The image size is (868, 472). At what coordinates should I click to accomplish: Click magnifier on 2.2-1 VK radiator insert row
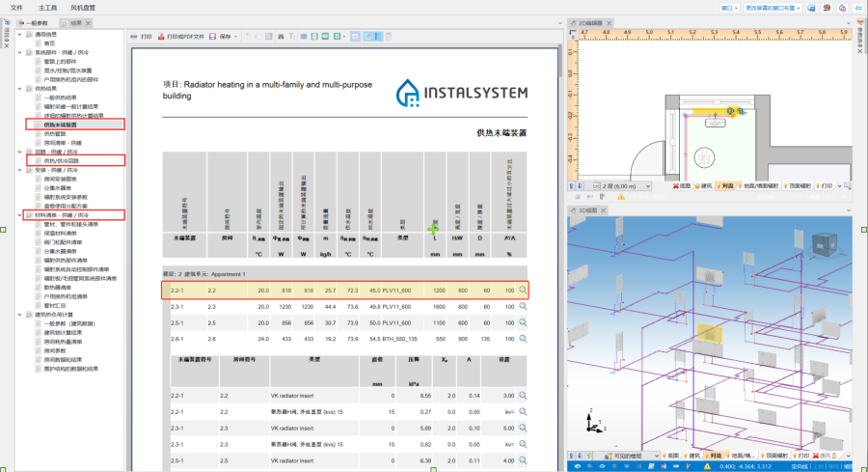pos(523,396)
